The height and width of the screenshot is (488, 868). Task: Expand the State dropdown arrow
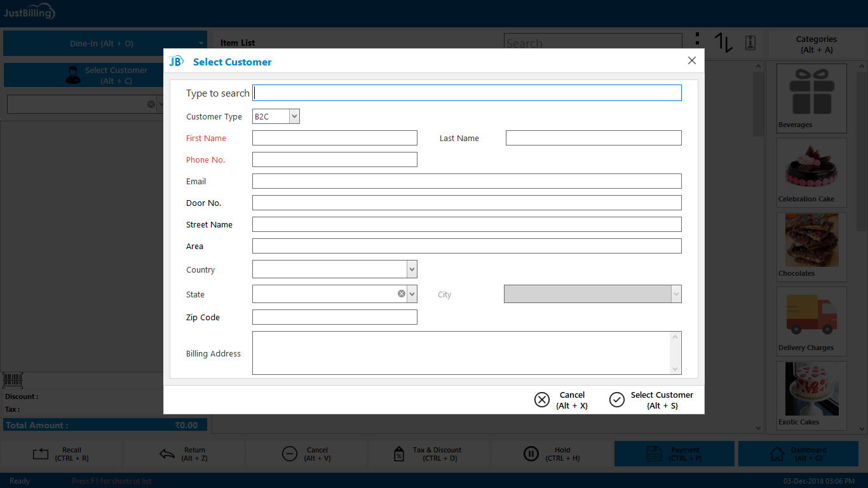[412, 294]
